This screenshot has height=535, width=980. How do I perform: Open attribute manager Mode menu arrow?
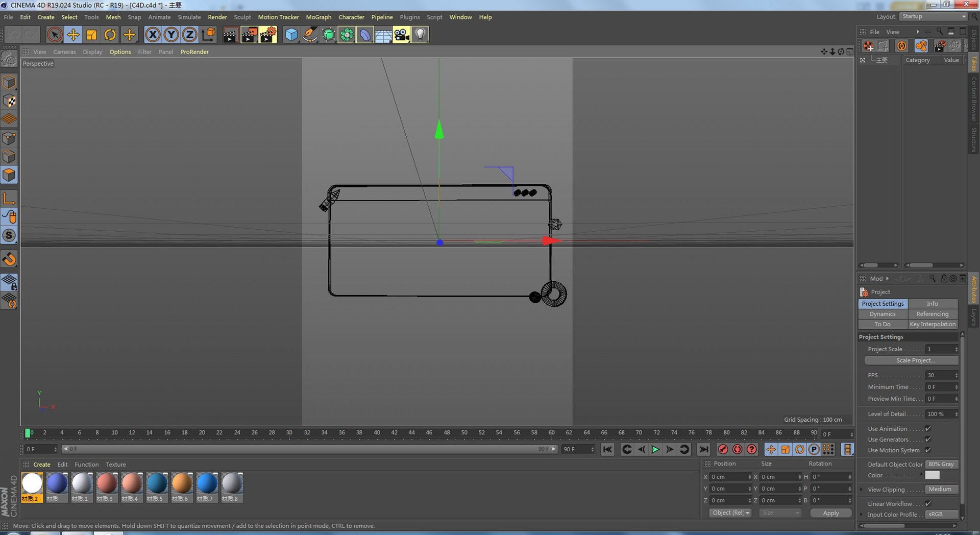888,278
